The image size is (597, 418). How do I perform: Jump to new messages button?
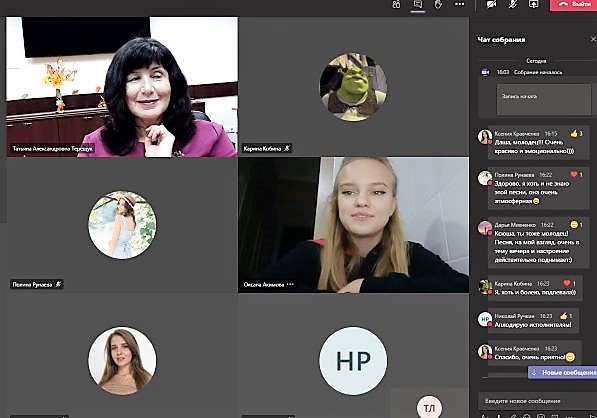click(x=563, y=372)
